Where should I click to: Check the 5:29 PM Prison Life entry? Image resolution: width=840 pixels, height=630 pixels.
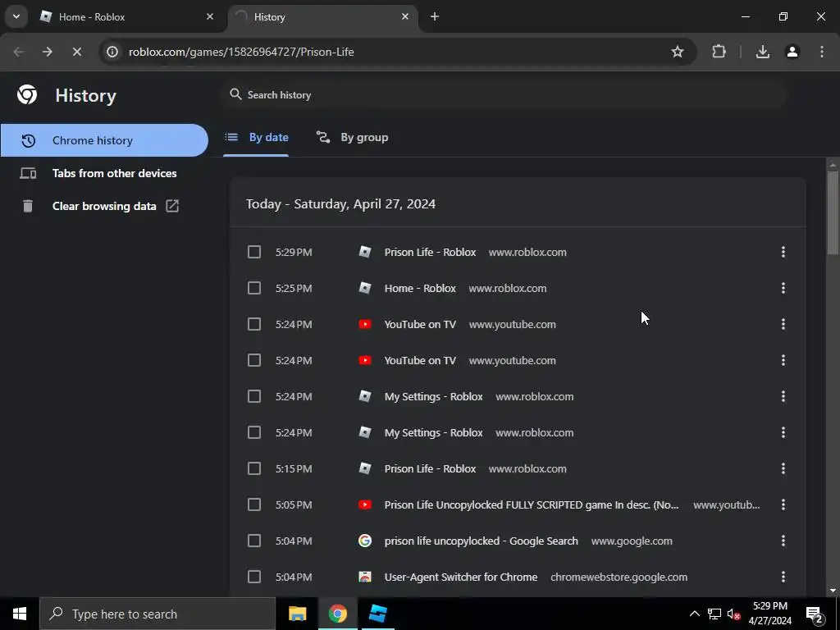254,252
